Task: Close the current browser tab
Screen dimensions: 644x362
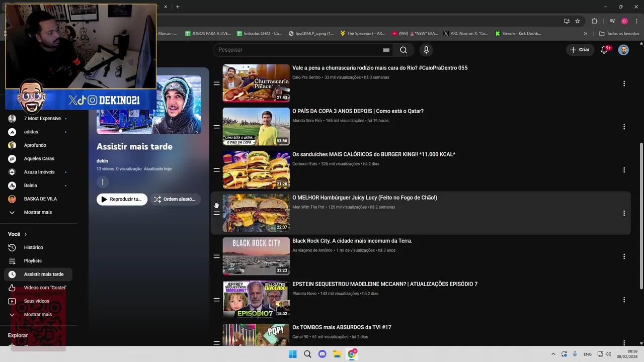Action: [166, 7]
